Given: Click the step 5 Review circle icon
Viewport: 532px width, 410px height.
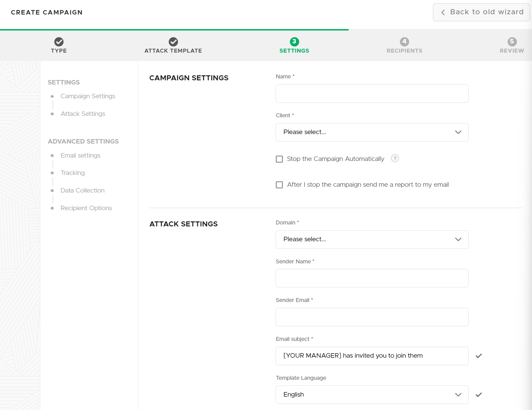Looking at the screenshot, I should (x=512, y=42).
